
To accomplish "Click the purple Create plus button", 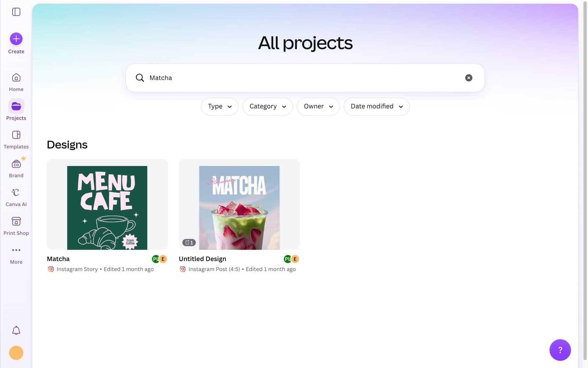I will 16,39.
